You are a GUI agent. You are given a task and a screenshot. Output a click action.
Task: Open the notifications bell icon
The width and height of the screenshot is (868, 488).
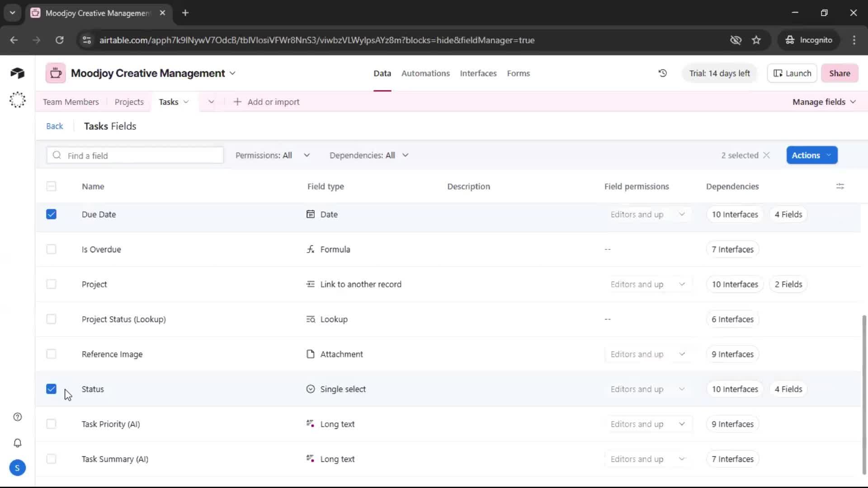coord(17,443)
